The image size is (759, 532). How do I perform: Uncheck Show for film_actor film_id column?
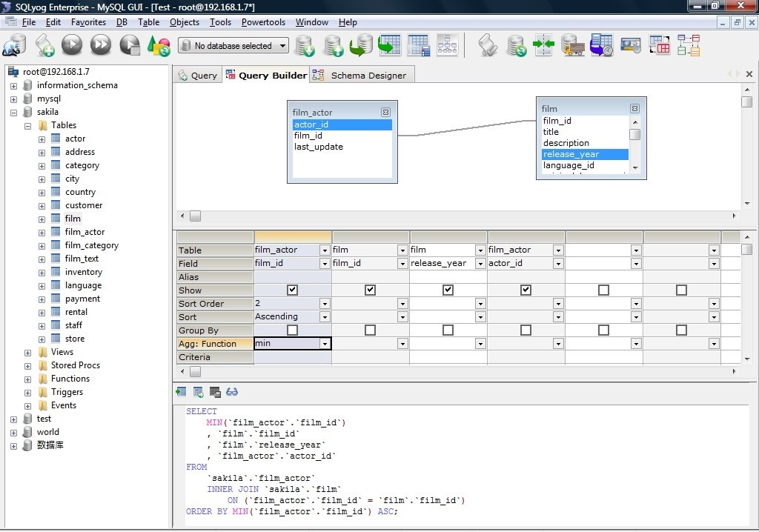[x=292, y=290]
